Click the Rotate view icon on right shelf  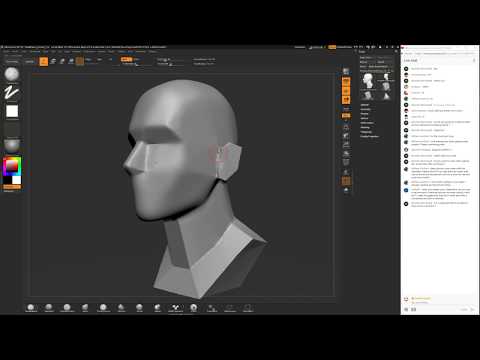tap(346, 154)
